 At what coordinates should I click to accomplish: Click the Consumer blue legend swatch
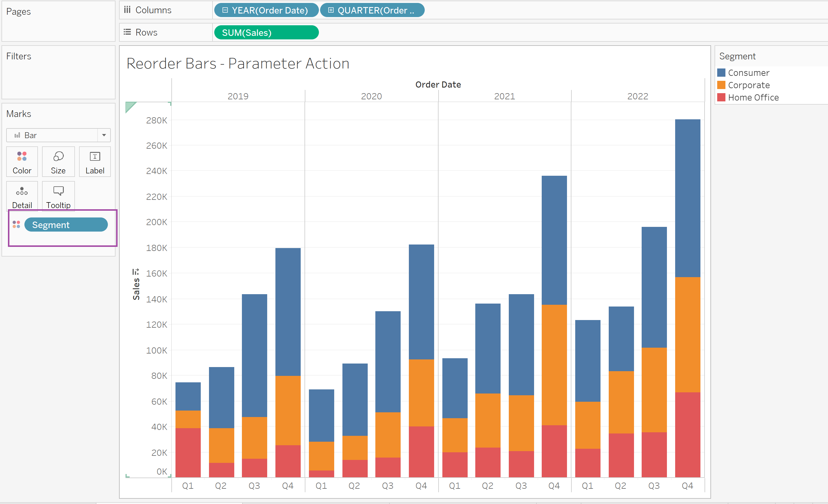point(721,73)
